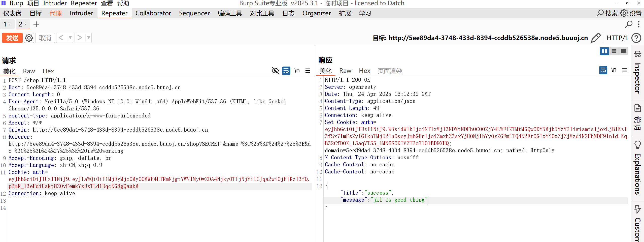Click the 取消 cancel button
The height and width of the screenshot is (242, 644).
(x=45, y=38)
